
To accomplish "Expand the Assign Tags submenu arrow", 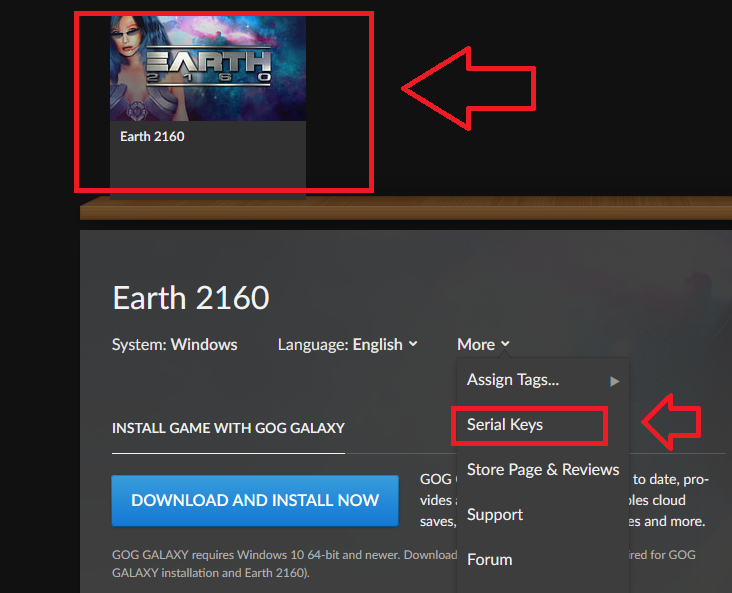I will 614,381.
